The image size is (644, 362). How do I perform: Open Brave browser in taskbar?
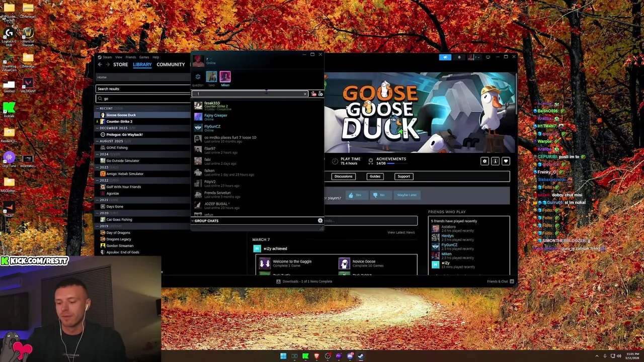316,356
